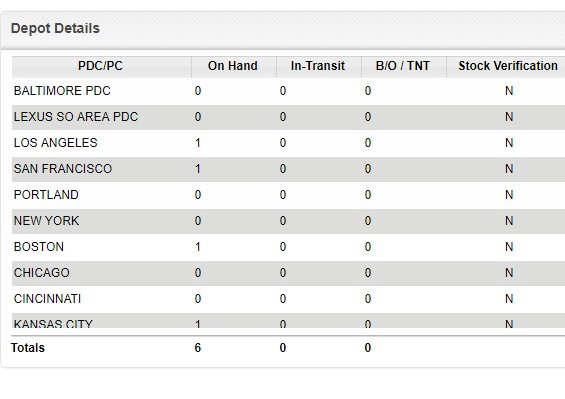Image resolution: width=565 pixels, height=399 pixels.
Task: Click the LEXUS SO AREA PDC row
Action: click(x=288, y=117)
